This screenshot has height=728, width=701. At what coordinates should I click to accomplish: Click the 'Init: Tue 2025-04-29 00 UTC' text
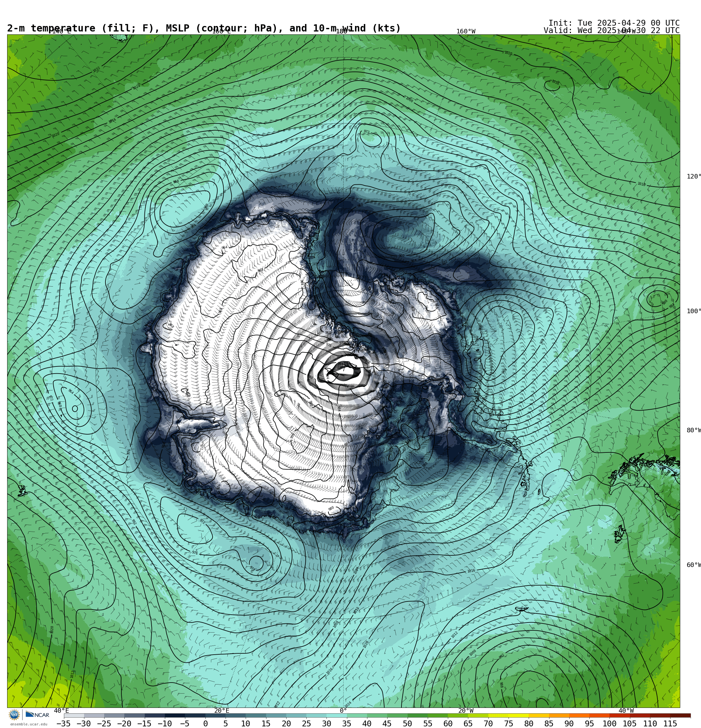point(614,23)
